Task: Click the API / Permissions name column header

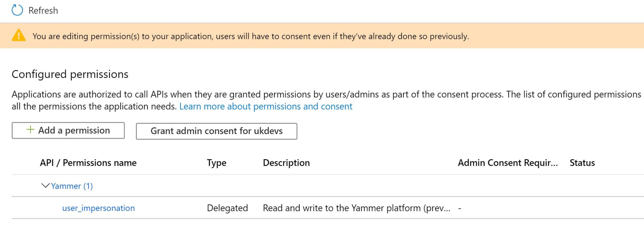Action: (x=88, y=163)
